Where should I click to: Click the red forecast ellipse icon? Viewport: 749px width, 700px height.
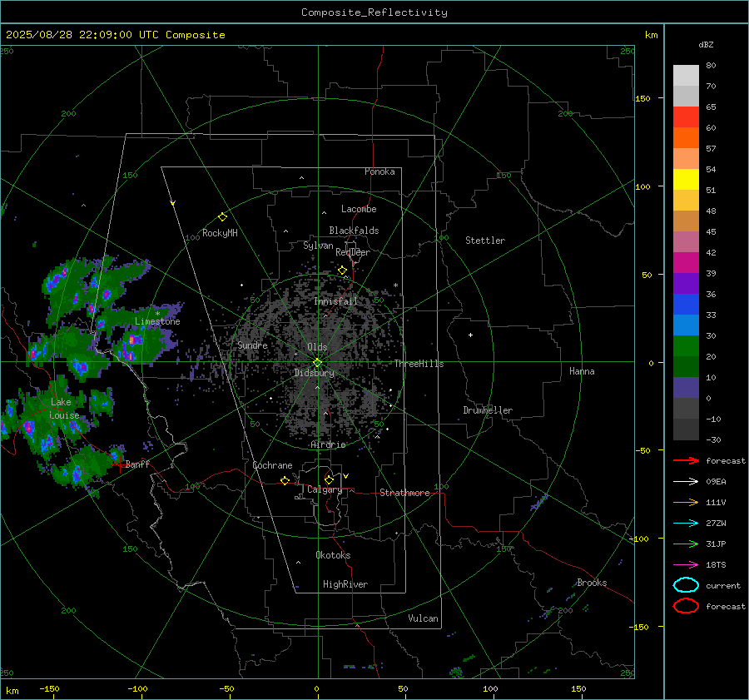point(686,606)
